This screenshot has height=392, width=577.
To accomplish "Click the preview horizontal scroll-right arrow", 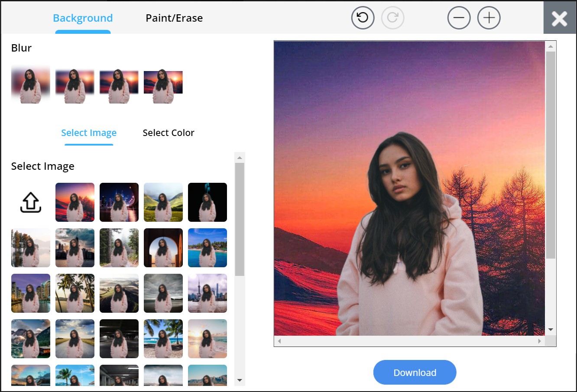I will click(539, 341).
